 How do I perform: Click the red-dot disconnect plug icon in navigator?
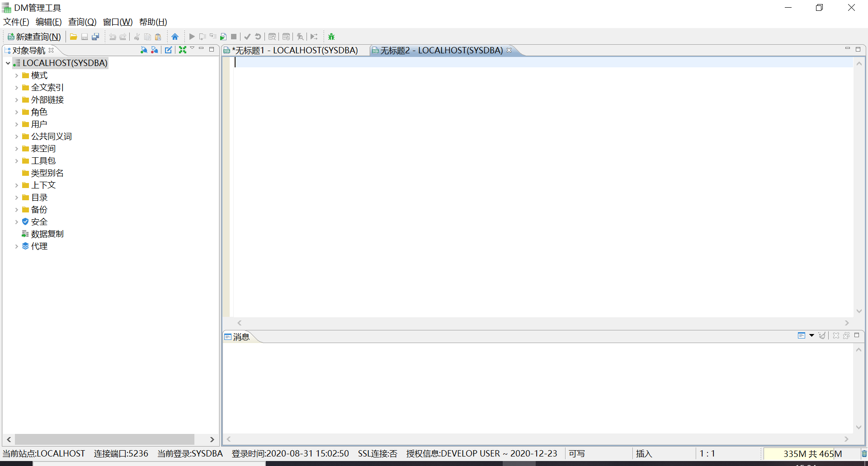155,50
